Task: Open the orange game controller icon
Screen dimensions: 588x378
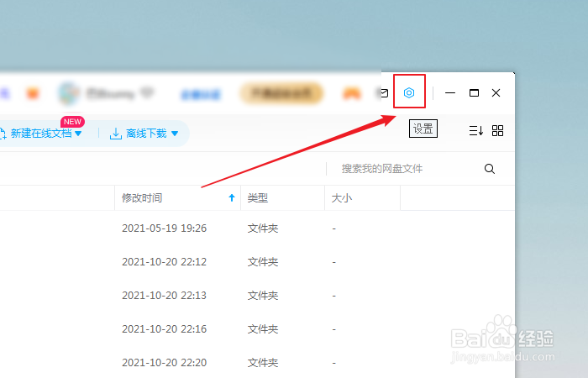Action: click(352, 93)
